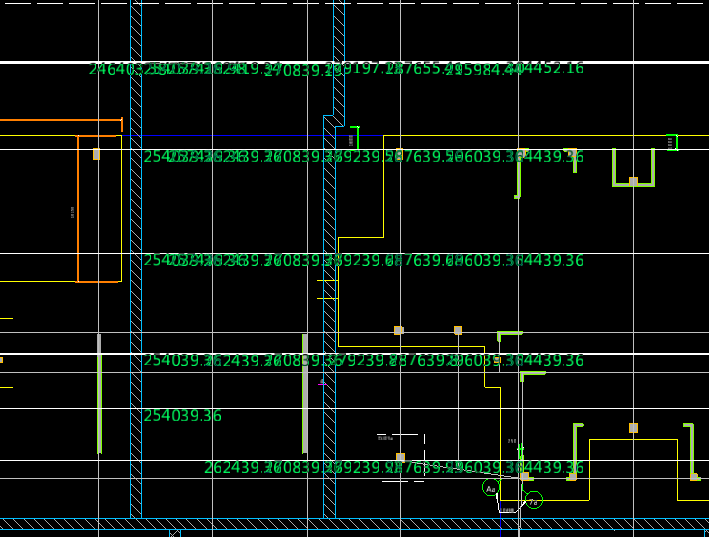
Task: Select the horizontal hatched wall along the bottom
Action: coord(354,524)
